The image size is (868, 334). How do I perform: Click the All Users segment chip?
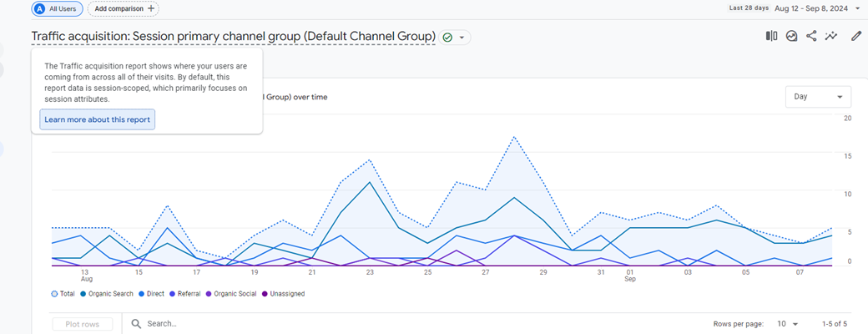click(x=58, y=8)
